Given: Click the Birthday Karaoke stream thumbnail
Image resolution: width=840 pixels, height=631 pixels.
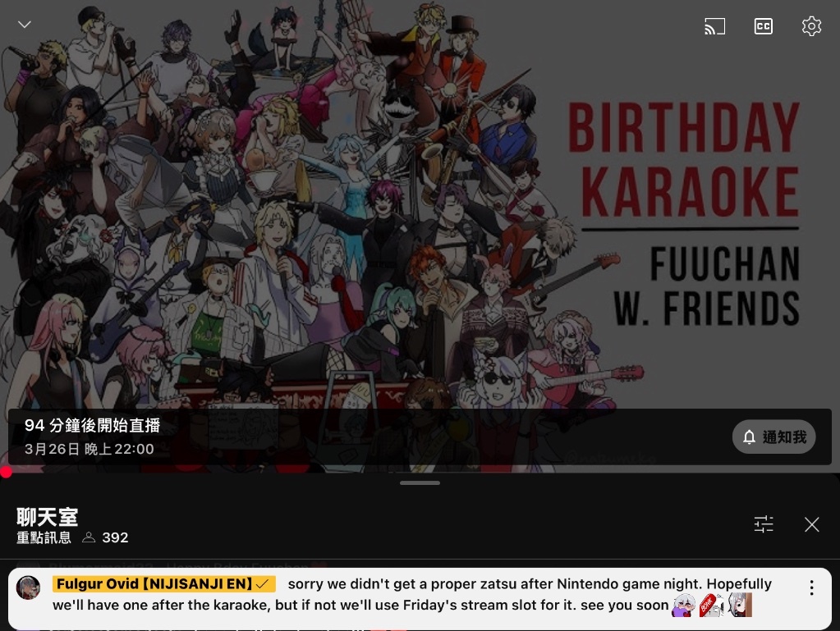Looking at the screenshot, I should [420, 235].
